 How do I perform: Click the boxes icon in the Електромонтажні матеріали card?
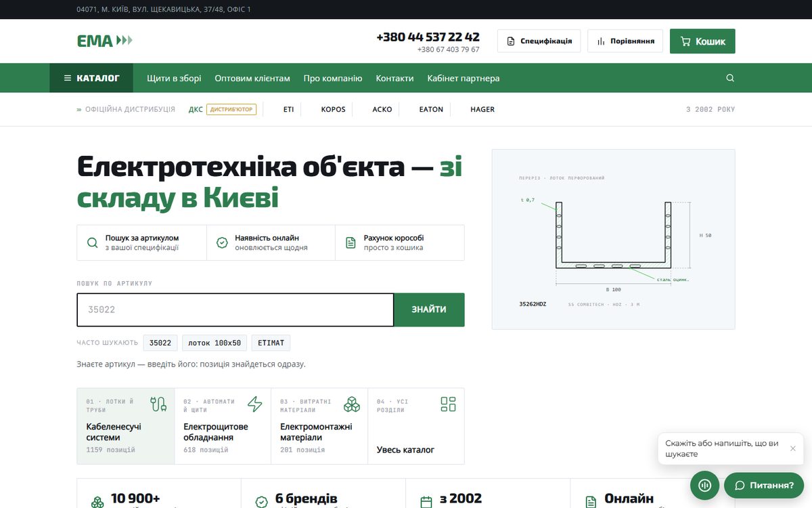point(352,404)
